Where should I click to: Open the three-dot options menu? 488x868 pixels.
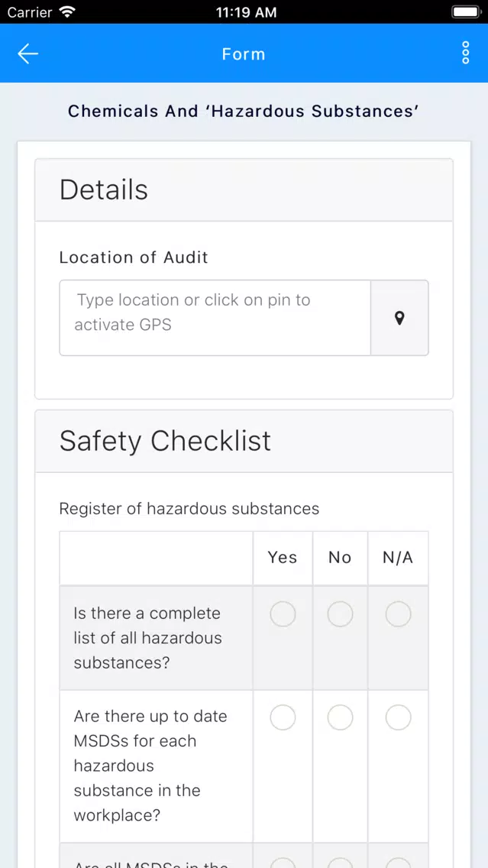[465, 53]
